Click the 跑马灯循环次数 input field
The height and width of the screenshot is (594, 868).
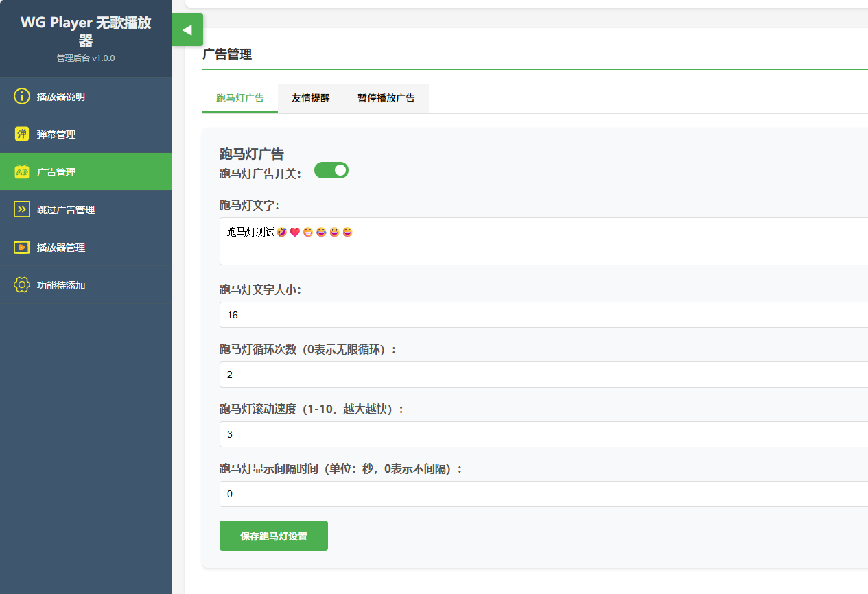(542, 375)
